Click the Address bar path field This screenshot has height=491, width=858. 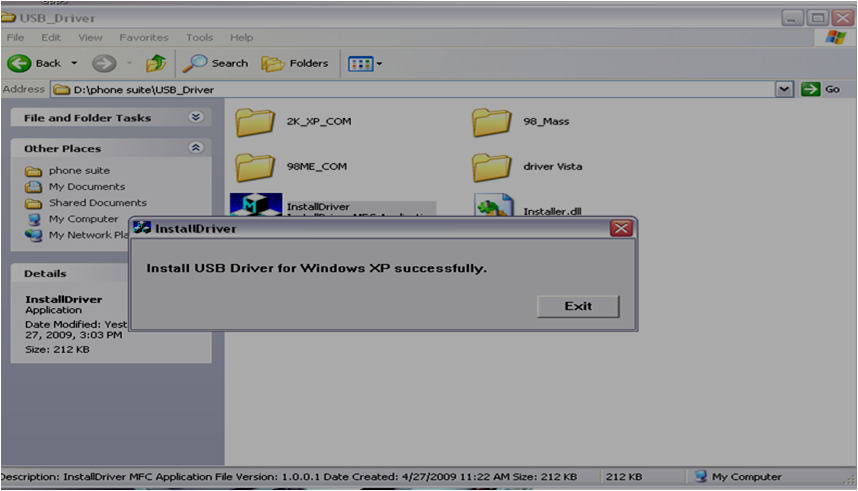(413, 90)
